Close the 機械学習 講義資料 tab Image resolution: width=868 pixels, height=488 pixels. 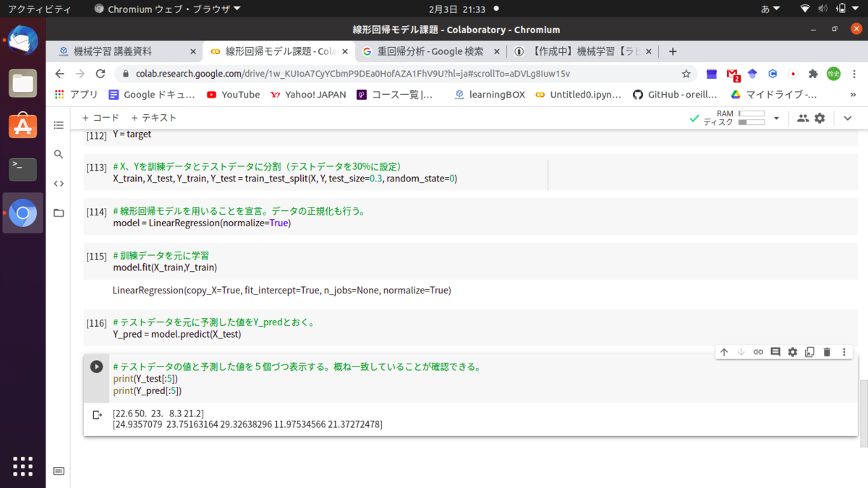tap(193, 51)
